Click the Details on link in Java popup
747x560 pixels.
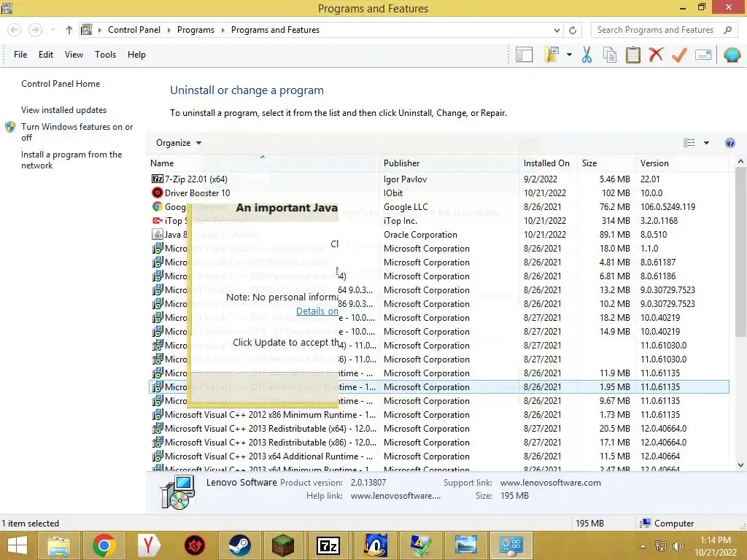[317, 311]
